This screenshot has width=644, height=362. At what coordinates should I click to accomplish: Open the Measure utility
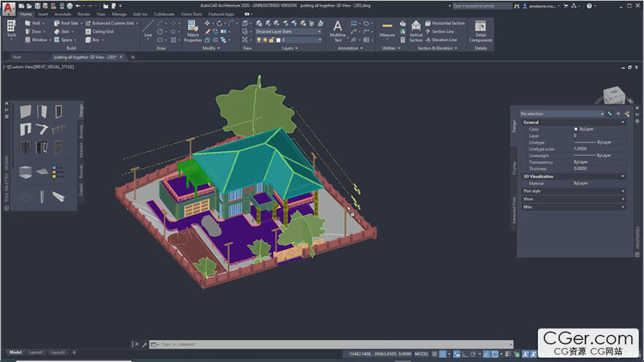click(387, 29)
